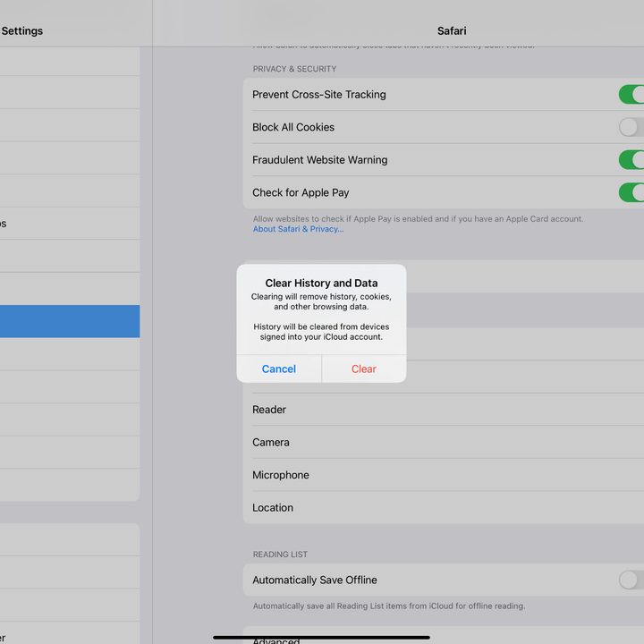Screen dimensions: 644x644
Task: Enable Automatically Save Offline switch
Action: tap(631, 580)
